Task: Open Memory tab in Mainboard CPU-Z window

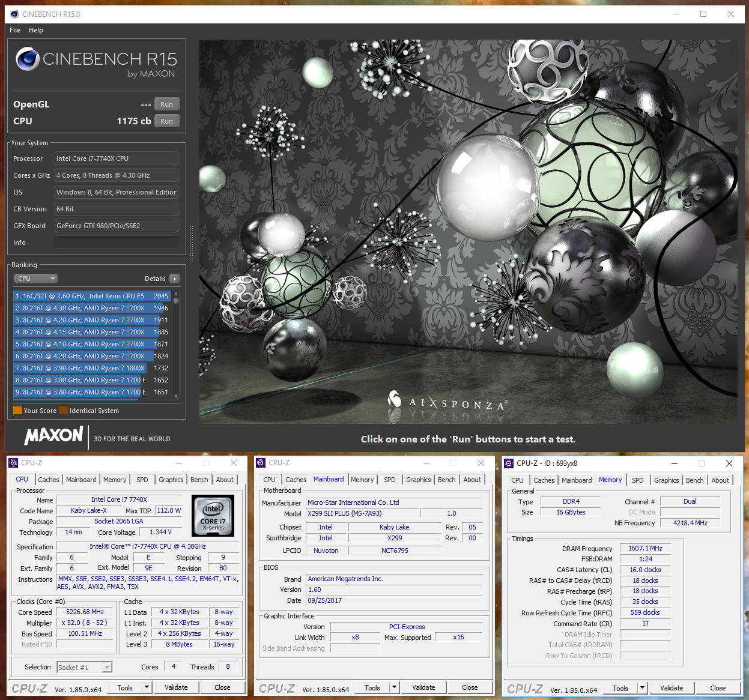Action: coord(362,480)
